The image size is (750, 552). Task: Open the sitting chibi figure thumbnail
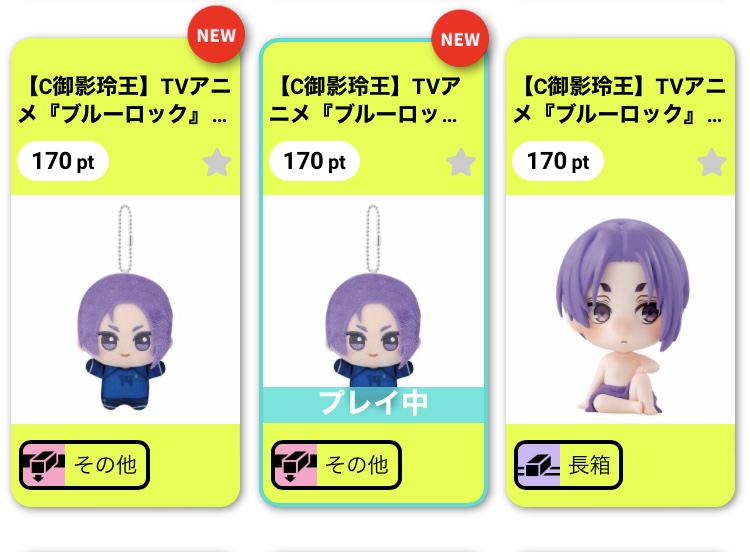click(620, 309)
